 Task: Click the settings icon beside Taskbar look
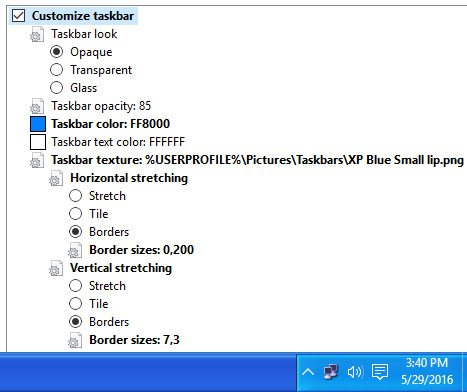(37, 34)
